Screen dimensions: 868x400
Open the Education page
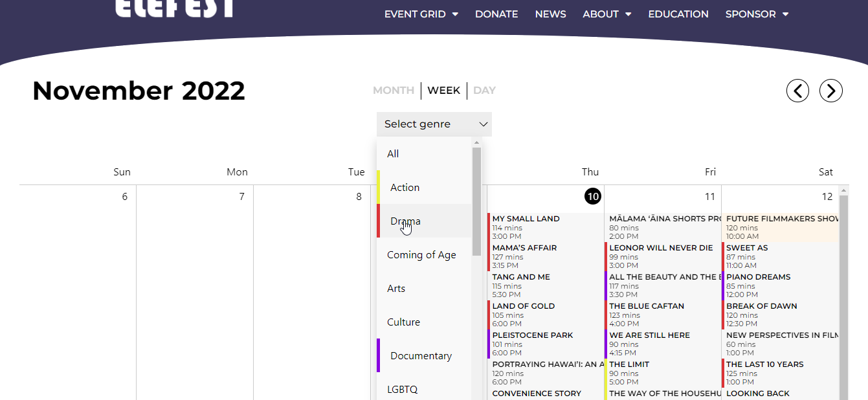(x=678, y=14)
